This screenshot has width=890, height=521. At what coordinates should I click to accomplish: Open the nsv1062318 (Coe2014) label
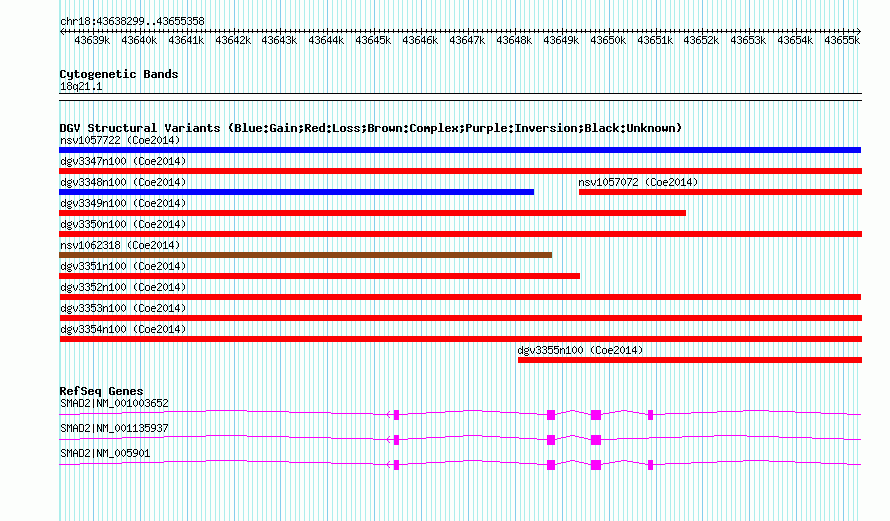tap(120, 245)
